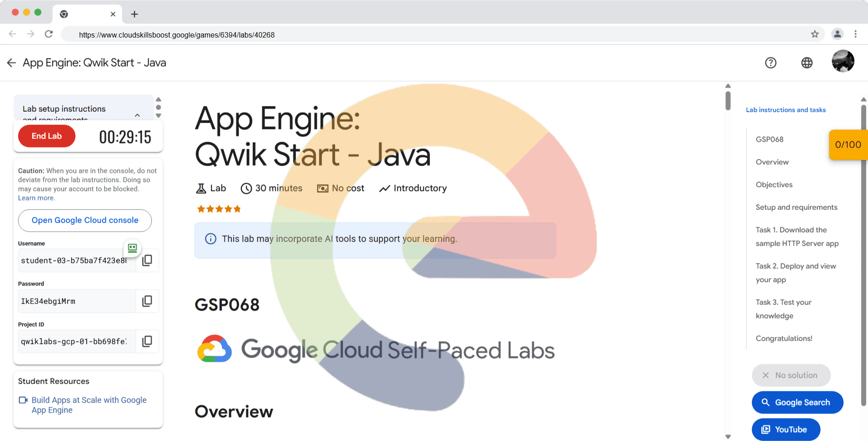This screenshot has height=441, width=868.
Task: Click the 0/100 score badge
Action: (x=848, y=145)
